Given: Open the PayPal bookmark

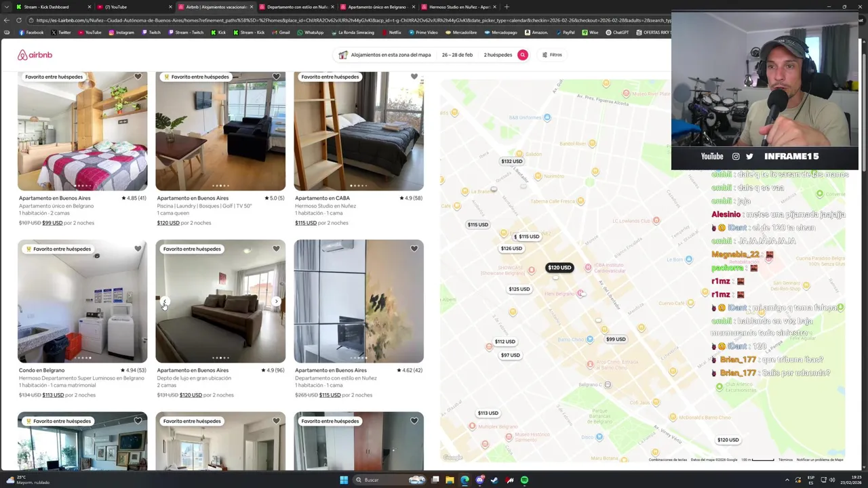Looking at the screenshot, I should tap(565, 33).
